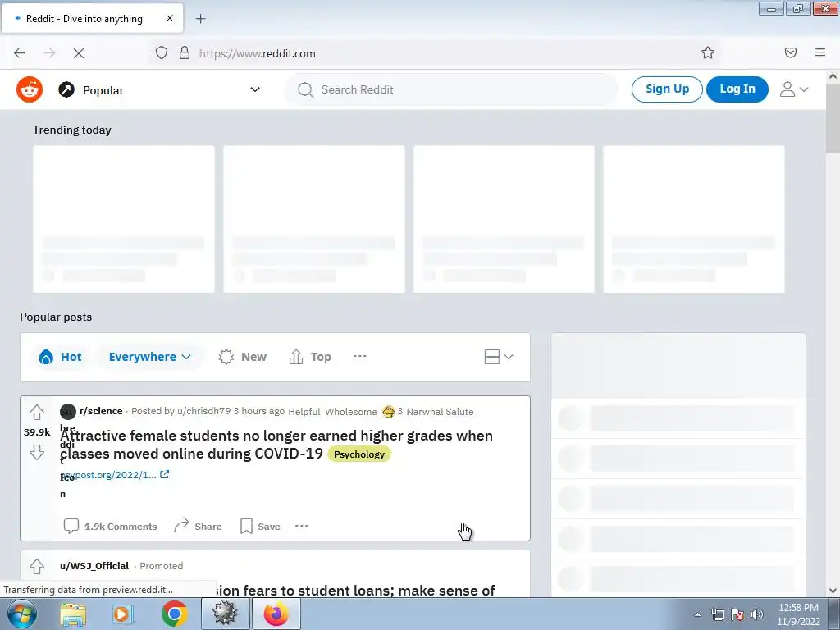Click the tracking protection shield icon
The height and width of the screenshot is (630, 840).
click(162, 53)
